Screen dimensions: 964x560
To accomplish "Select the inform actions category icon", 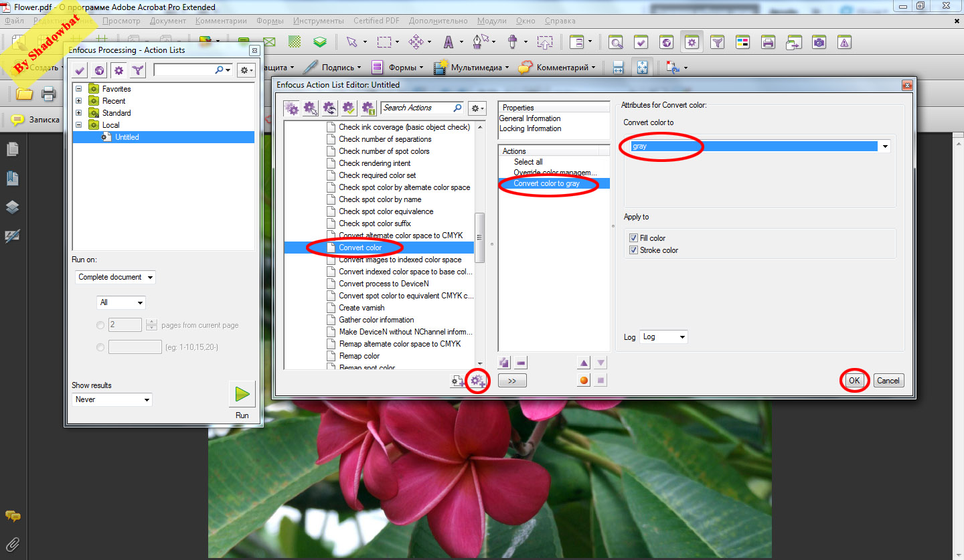I will [368, 108].
